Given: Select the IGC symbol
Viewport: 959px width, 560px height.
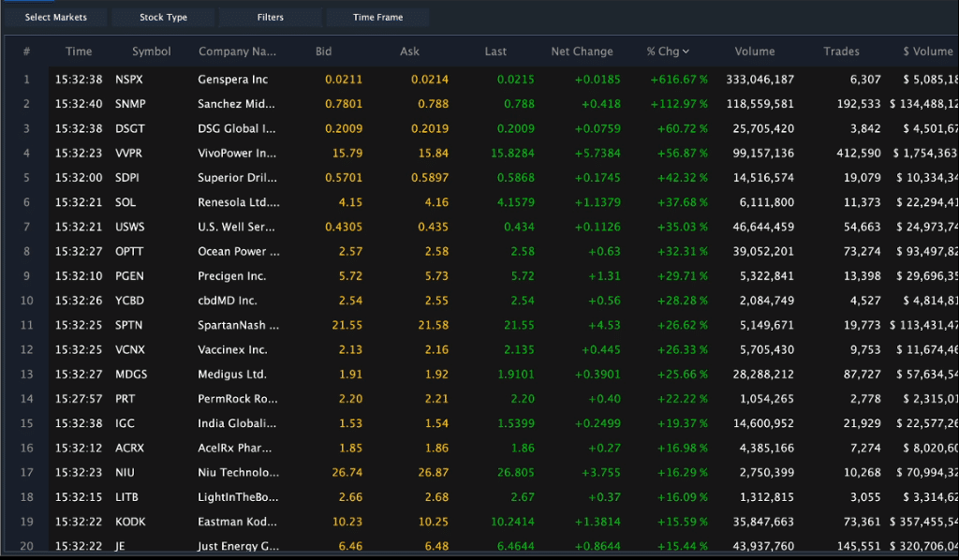Looking at the screenshot, I should pos(125,423).
